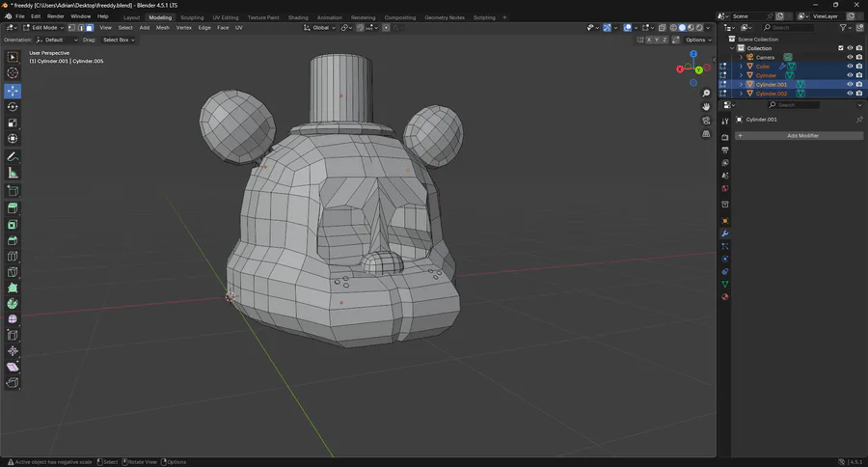
Task: Click the pan view hand icon
Action: point(706,107)
